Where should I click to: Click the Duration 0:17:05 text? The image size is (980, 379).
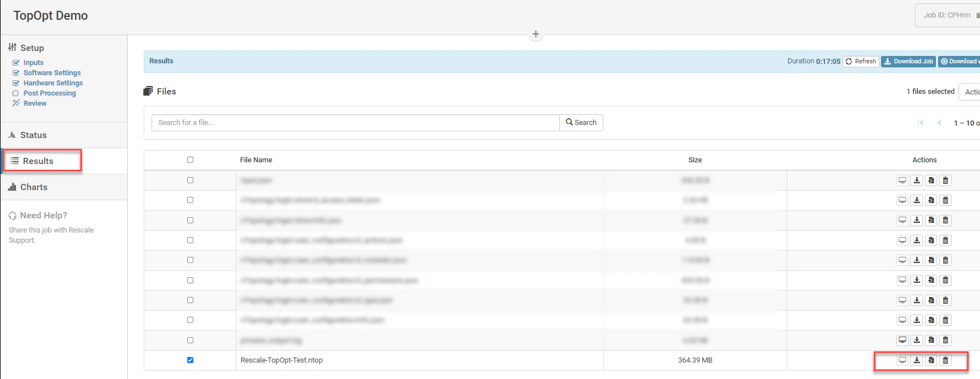click(814, 61)
